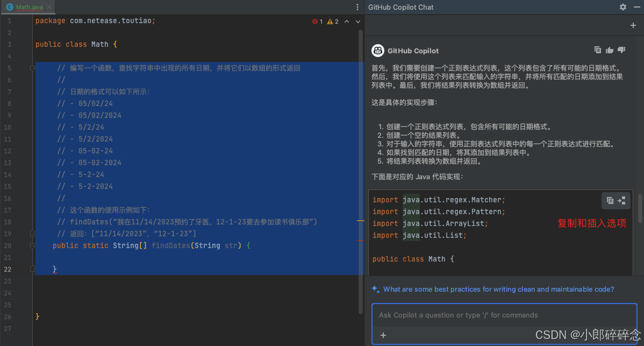This screenshot has height=346, width=644.
Task: Go to previous highlighted error arrow
Action: coord(347,22)
